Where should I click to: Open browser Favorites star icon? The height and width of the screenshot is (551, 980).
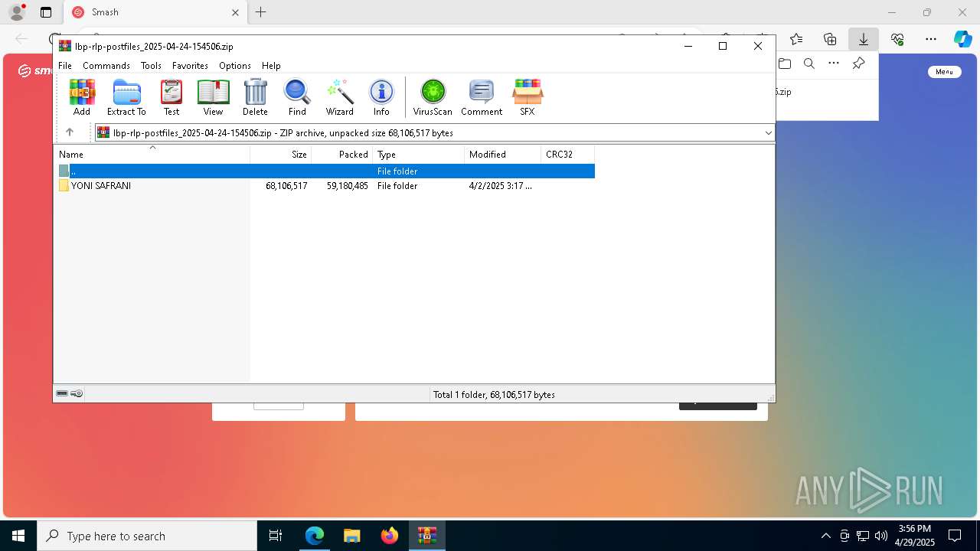[796, 39]
